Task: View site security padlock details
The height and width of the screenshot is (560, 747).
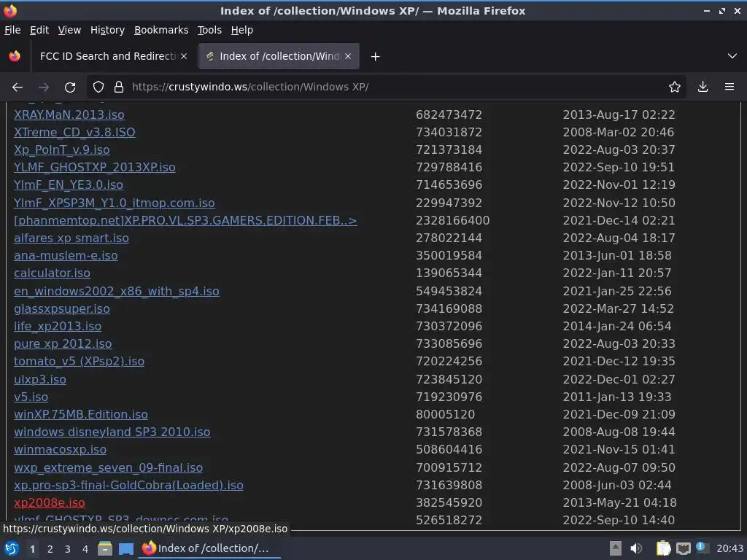Action: [x=119, y=87]
